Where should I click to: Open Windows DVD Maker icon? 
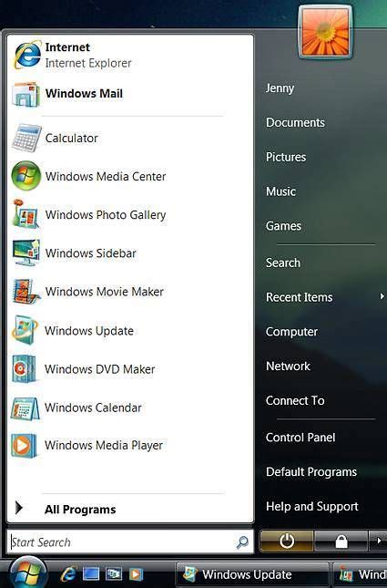point(25,369)
